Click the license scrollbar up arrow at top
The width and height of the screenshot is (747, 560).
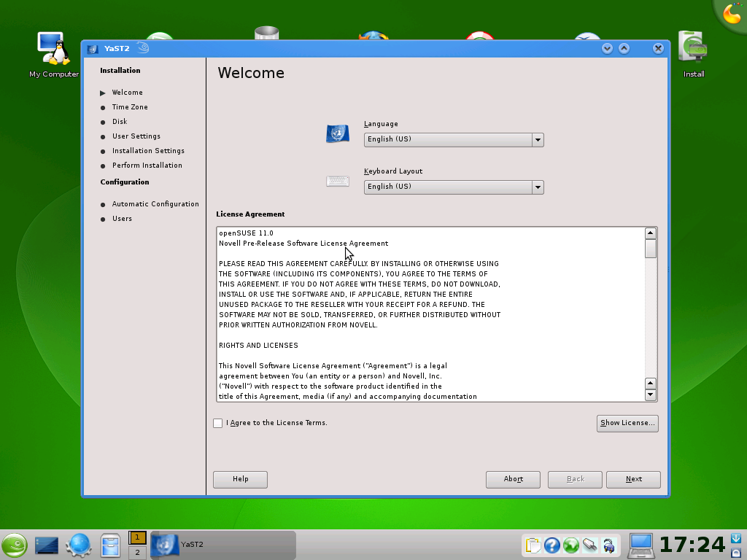[650, 233]
